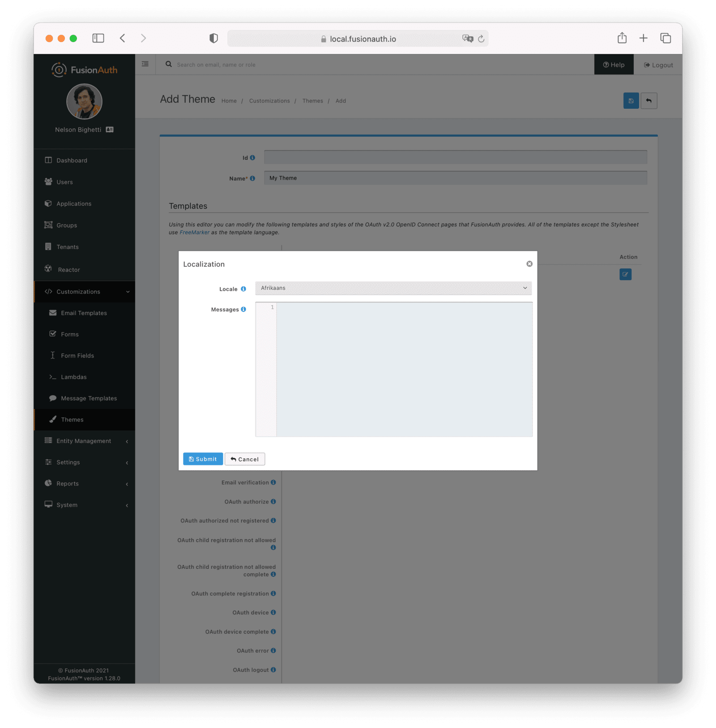Click the Id input field
Screen dimensions: 716x728
click(x=456, y=157)
